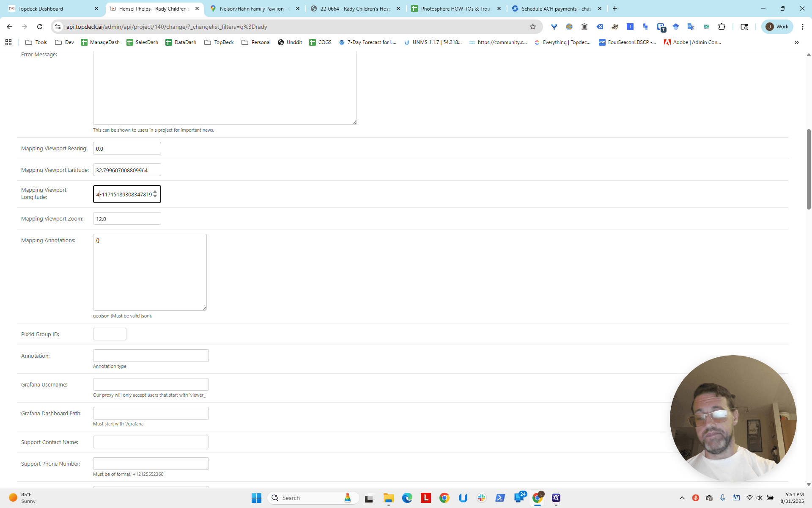Click the page vertical scrollbar thumb

(x=808, y=169)
